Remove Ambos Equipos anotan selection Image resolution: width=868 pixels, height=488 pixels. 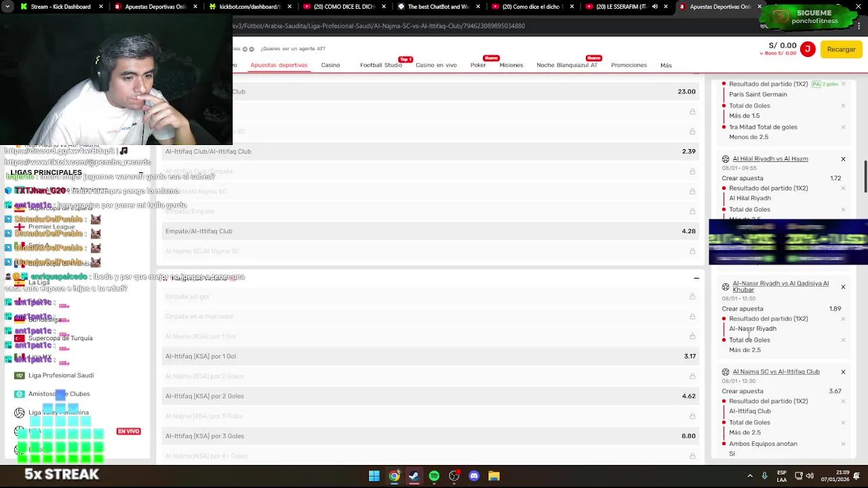pos(843,444)
